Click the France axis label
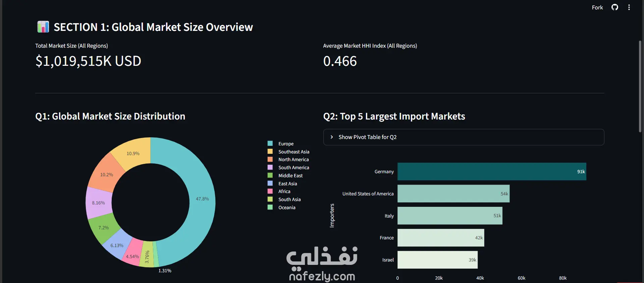Screen dimensions: 644x283 click(x=387, y=238)
